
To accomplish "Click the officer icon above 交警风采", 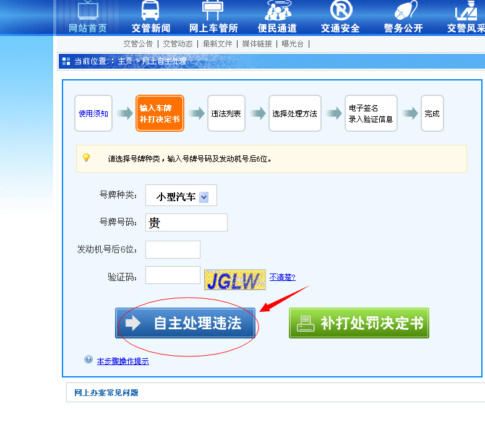I will (x=466, y=10).
